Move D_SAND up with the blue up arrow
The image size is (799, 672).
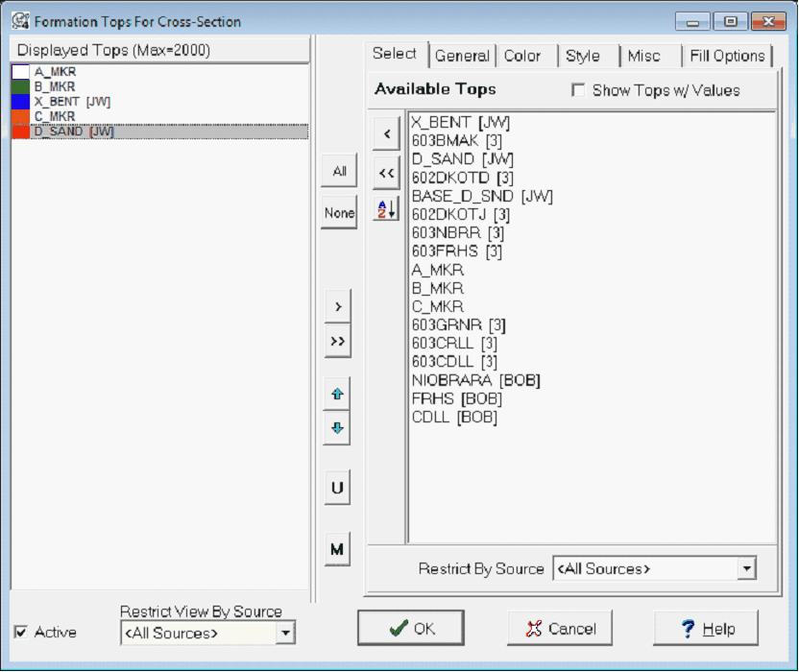[337, 395]
